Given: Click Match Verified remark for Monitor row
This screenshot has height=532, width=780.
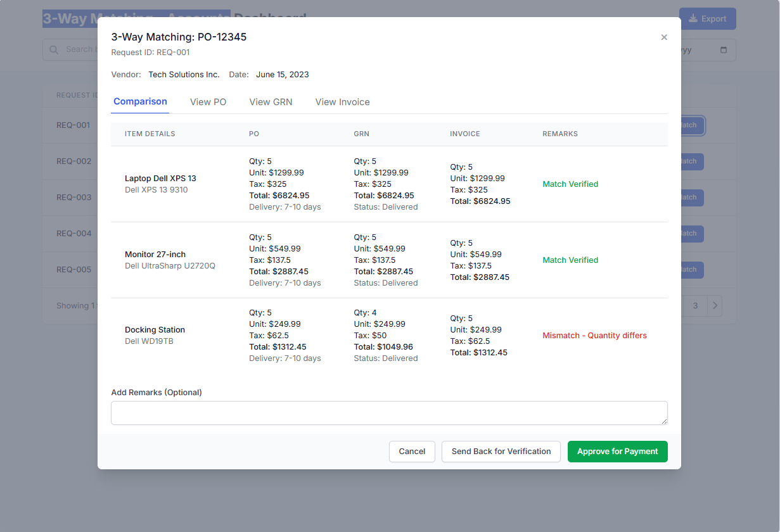Looking at the screenshot, I should pyautogui.click(x=570, y=260).
